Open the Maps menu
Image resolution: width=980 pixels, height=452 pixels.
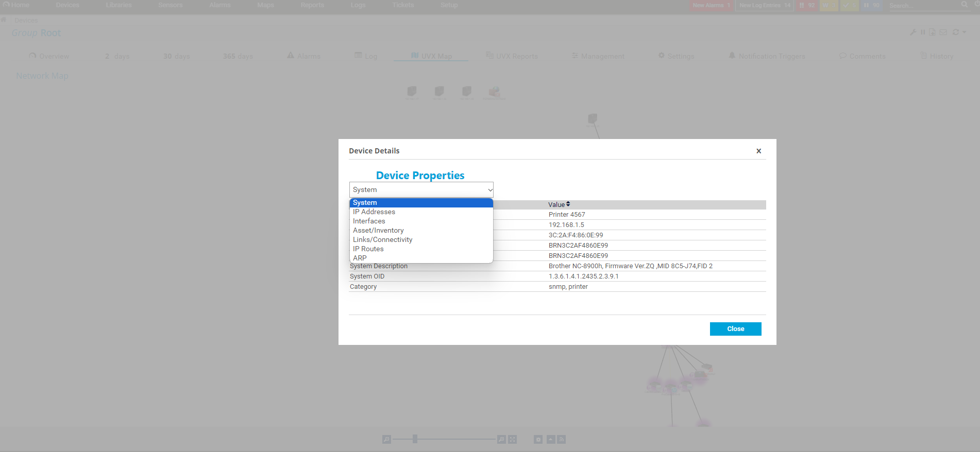coord(266,5)
